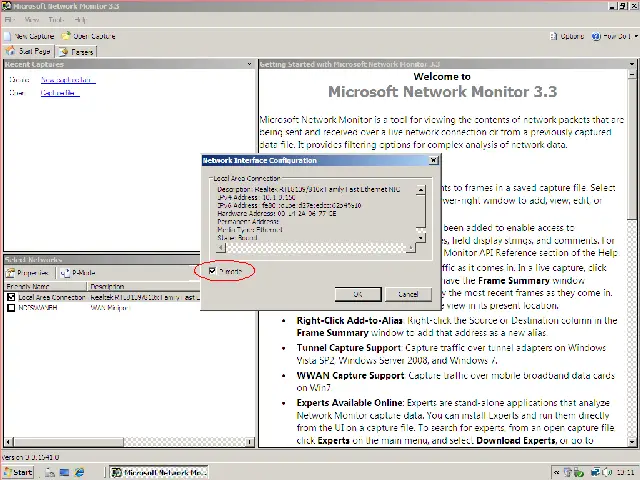The width and height of the screenshot is (640, 480).
Task: Click the Parsers tab icon
Action: pyautogui.click(x=64, y=52)
